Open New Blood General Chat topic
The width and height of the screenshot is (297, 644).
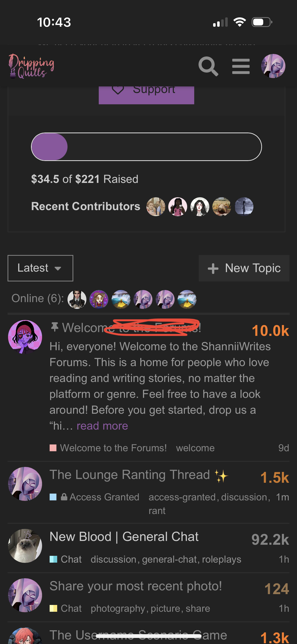pyautogui.click(x=124, y=537)
